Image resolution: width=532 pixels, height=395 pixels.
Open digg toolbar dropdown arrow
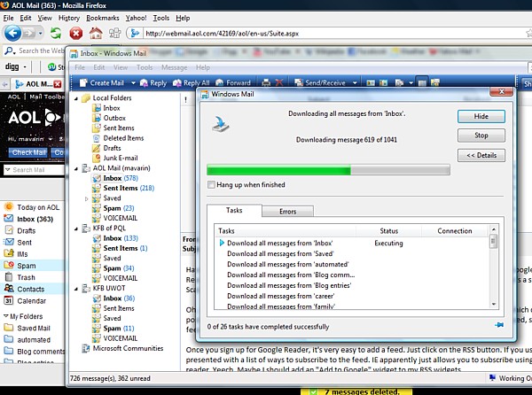click(25, 67)
